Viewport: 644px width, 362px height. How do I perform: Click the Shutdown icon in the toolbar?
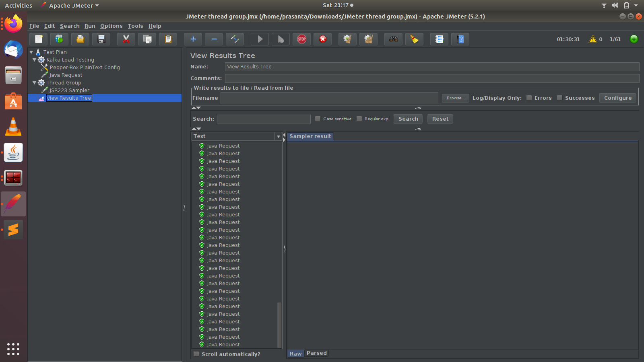[x=322, y=39]
